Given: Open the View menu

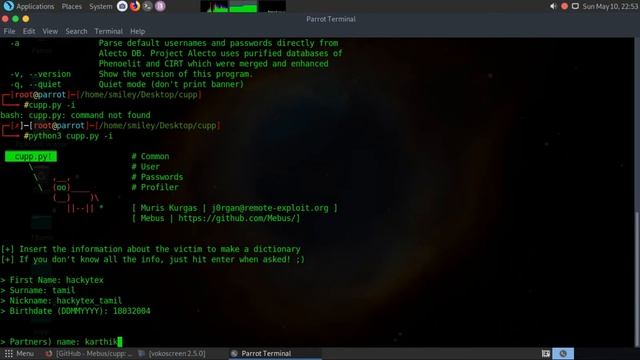Looking at the screenshot, I should pyautogui.click(x=50, y=31).
